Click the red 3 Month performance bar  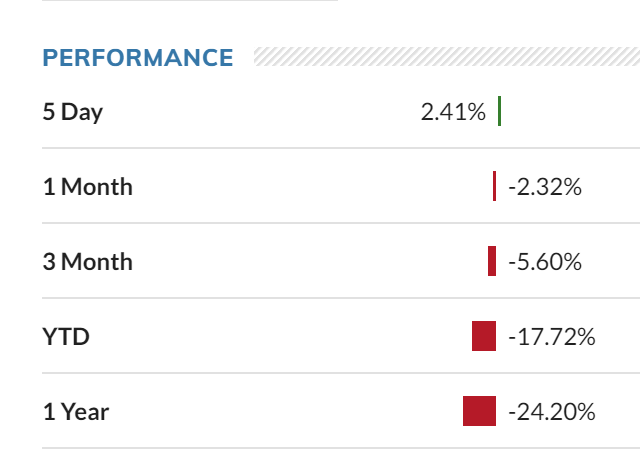coord(492,261)
